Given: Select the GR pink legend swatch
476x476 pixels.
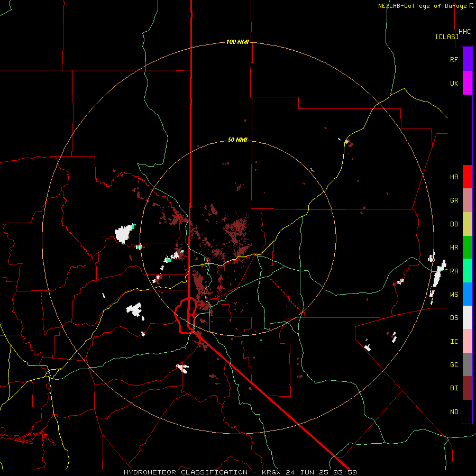Looking at the screenshot, I should click(x=467, y=200).
